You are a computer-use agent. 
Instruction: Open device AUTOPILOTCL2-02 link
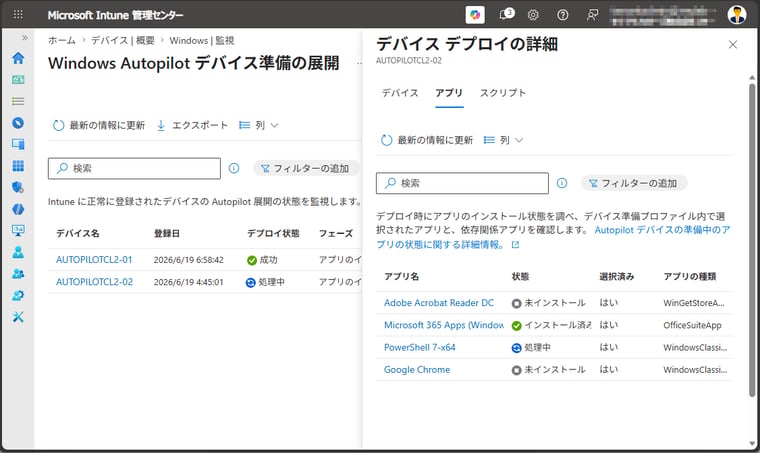click(94, 282)
